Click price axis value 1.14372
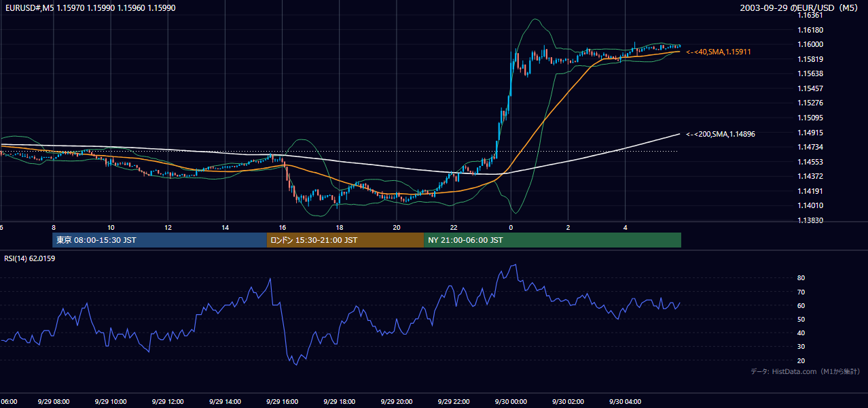 (x=810, y=176)
